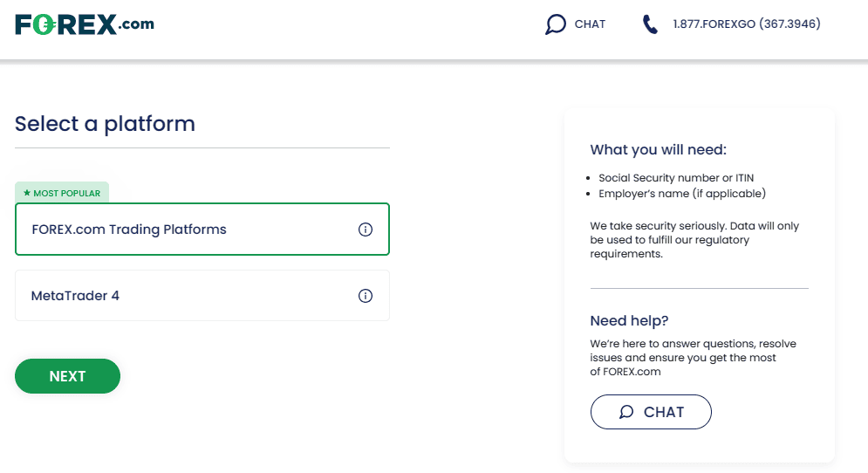Click the Need help? heading

[x=630, y=320]
